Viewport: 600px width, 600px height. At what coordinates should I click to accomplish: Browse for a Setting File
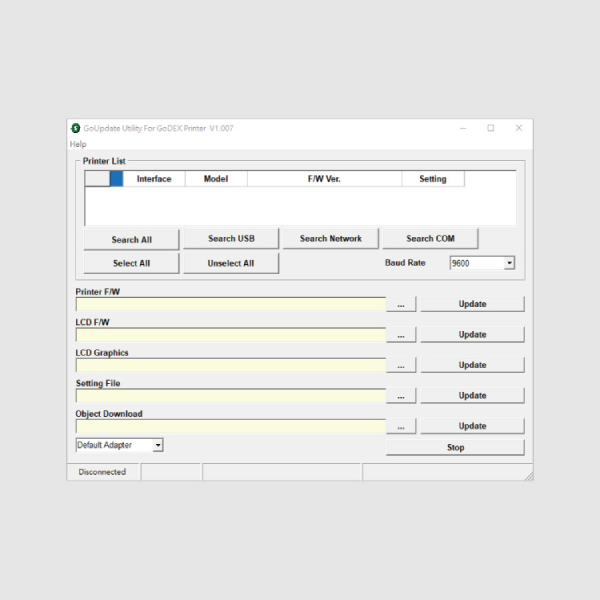[x=401, y=396]
